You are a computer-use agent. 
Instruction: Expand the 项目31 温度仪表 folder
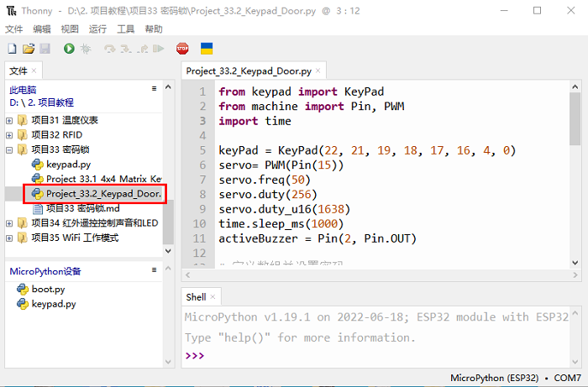coord(9,120)
